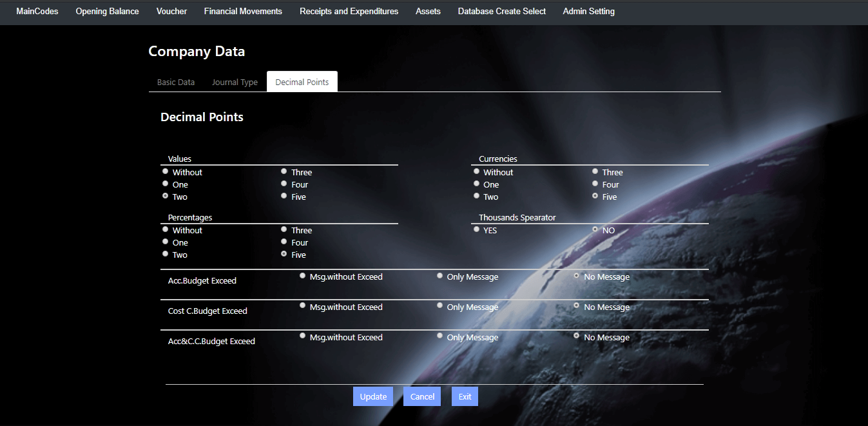Click the Cost C.Budget Exceed label
Image resolution: width=868 pixels, height=426 pixels.
(x=207, y=311)
